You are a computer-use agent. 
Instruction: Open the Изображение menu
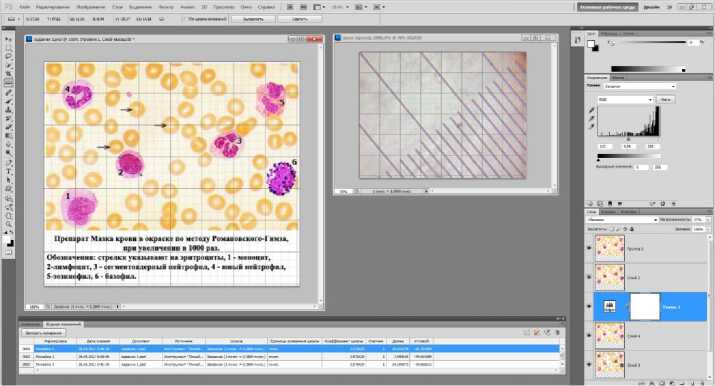[92, 7]
